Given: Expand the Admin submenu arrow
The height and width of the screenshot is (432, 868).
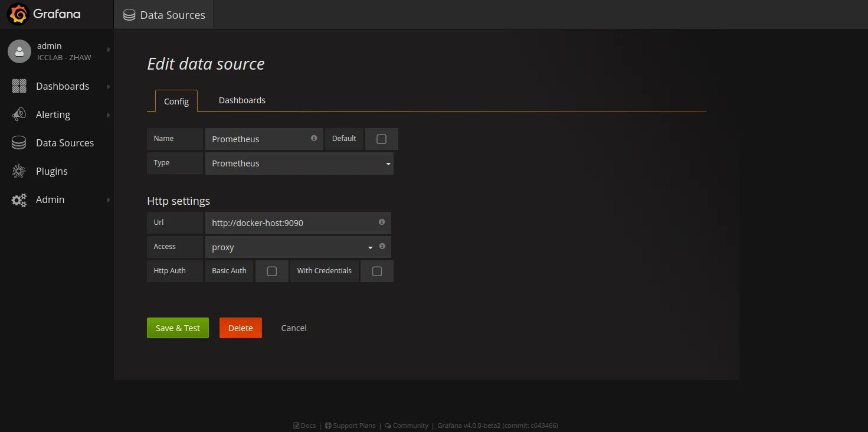Looking at the screenshot, I should pos(109,200).
